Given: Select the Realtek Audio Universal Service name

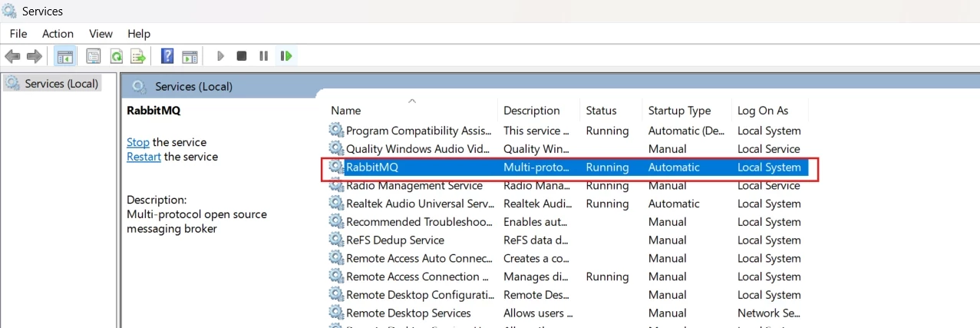Looking at the screenshot, I should tap(421, 204).
